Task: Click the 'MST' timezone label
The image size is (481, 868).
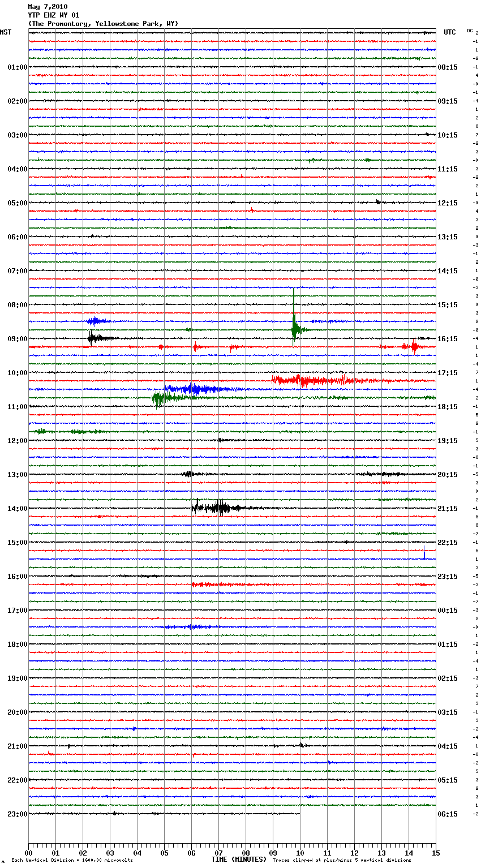Action: click(6, 32)
